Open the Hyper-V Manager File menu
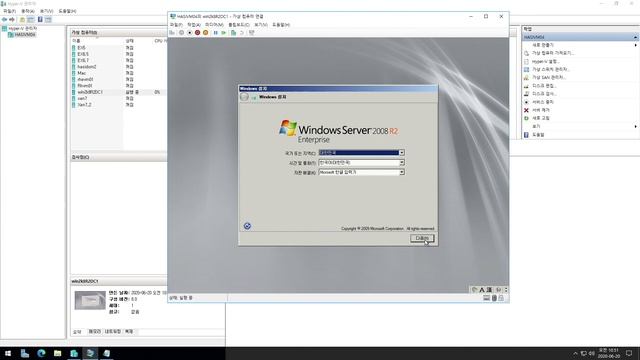Screen dimensions: 640x360 [9, 11]
